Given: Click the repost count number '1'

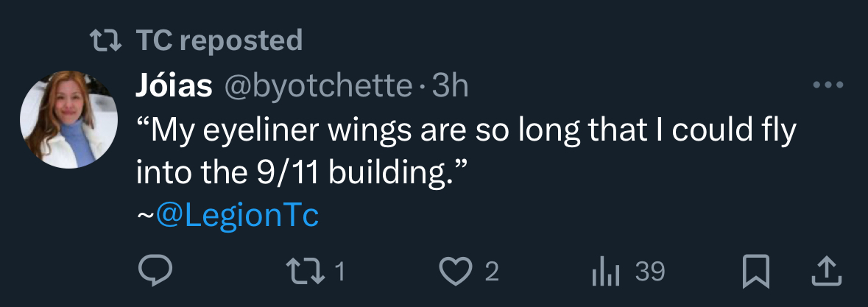Looking at the screenshot, I should tap(339, 273).
